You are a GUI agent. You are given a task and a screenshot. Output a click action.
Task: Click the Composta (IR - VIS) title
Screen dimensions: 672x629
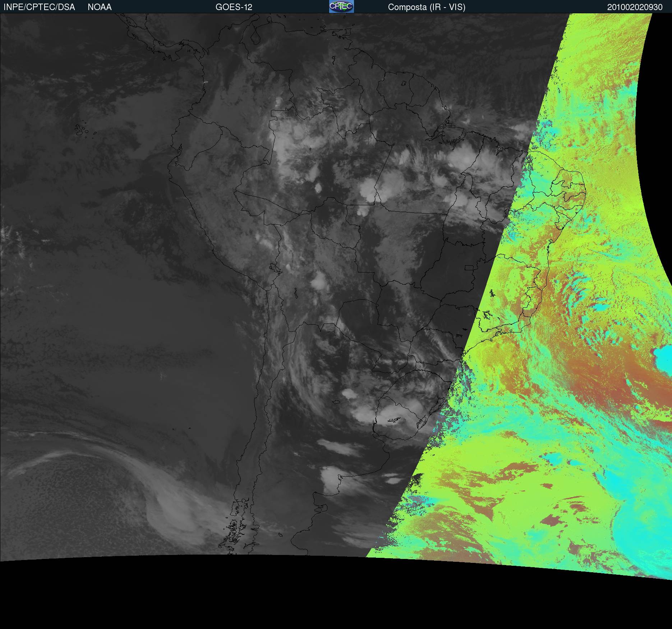click(x=427, y=7)
